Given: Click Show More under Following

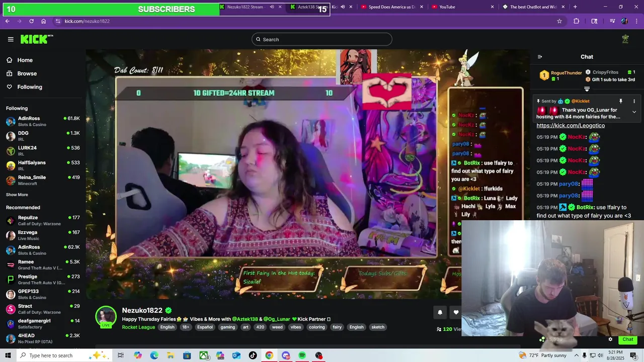Looking at the screenshot, I should coord(17,195).
